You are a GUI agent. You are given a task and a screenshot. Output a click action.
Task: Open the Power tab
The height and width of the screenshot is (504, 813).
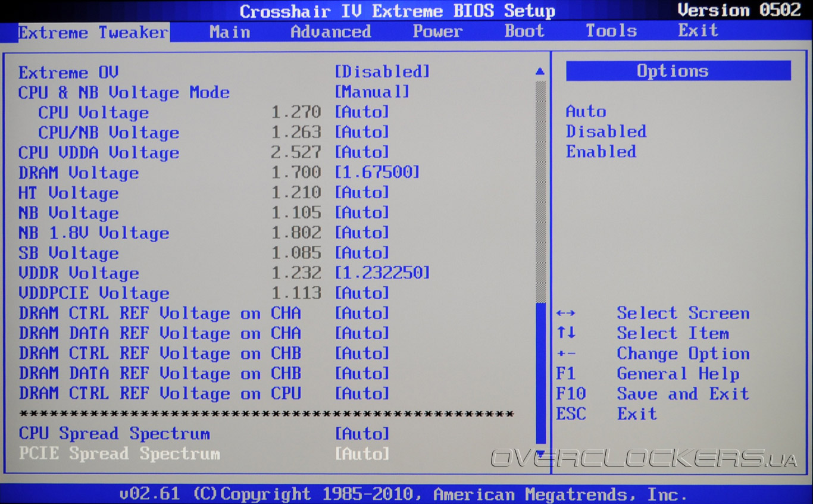pos(437,32)
